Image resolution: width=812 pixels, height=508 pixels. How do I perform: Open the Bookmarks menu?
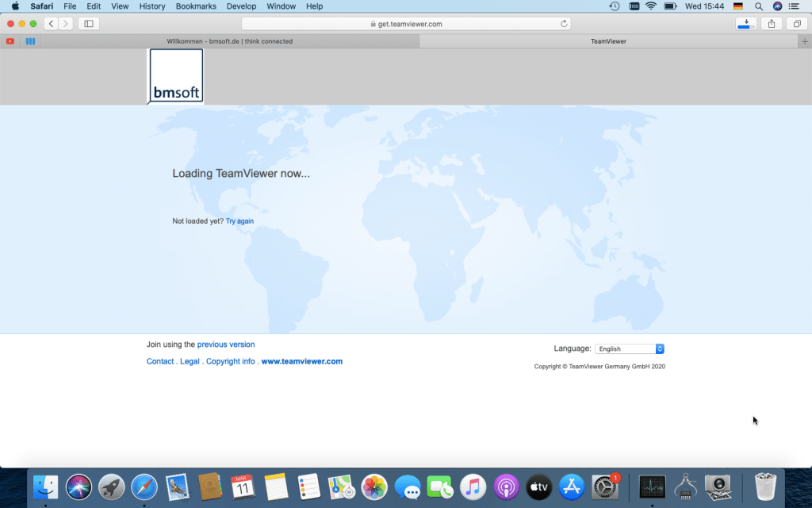pyautogui.click(x=196, y=6)
